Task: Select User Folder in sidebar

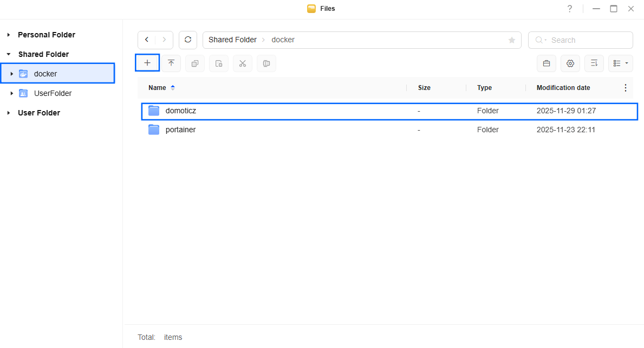Action: coord(38,113)
